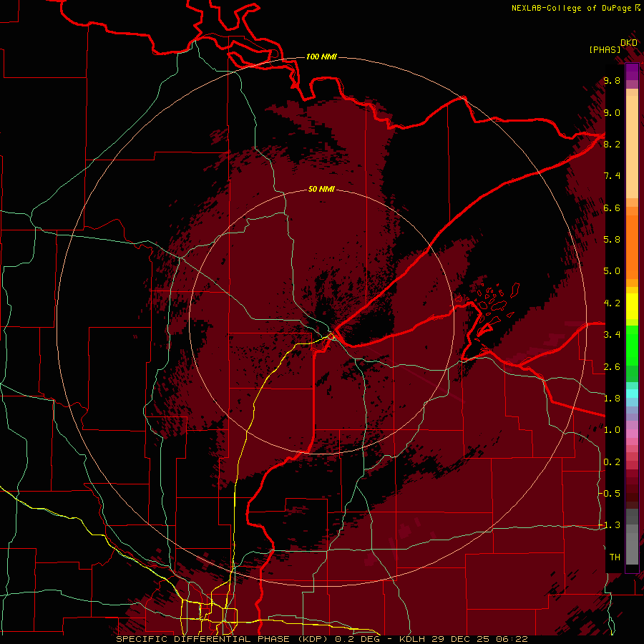Click the 2.6 scale value
Viewport: 644px width, 644px height.
(x=612, y=367)
